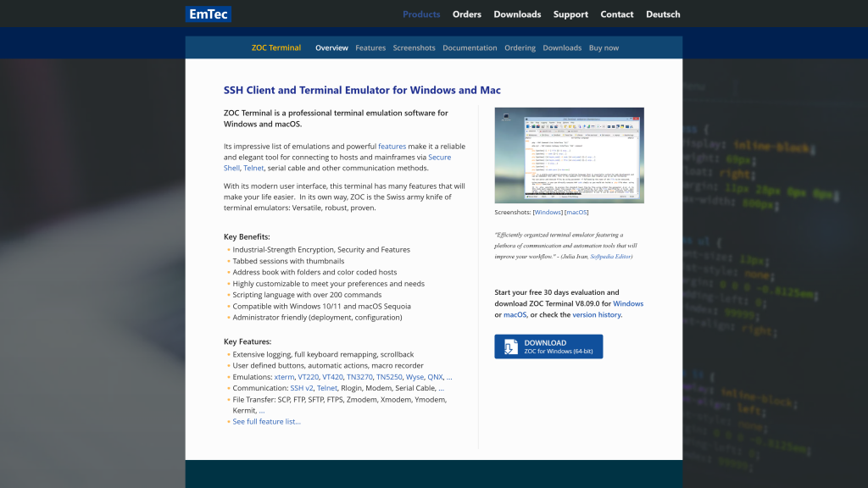Click the TN5250 emulation link
This screenshot has height=488, width=868.
(x=389, y=377)
